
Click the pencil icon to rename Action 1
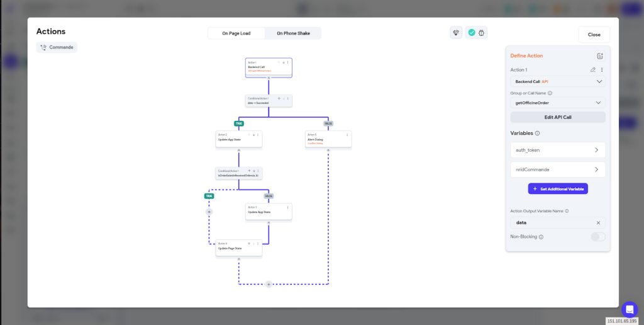click(592, 70)
